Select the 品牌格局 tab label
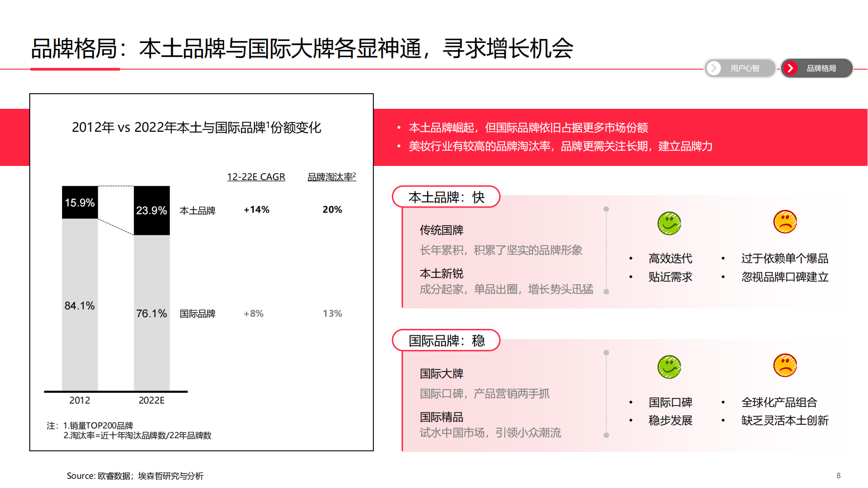 [x=821, y=68]
